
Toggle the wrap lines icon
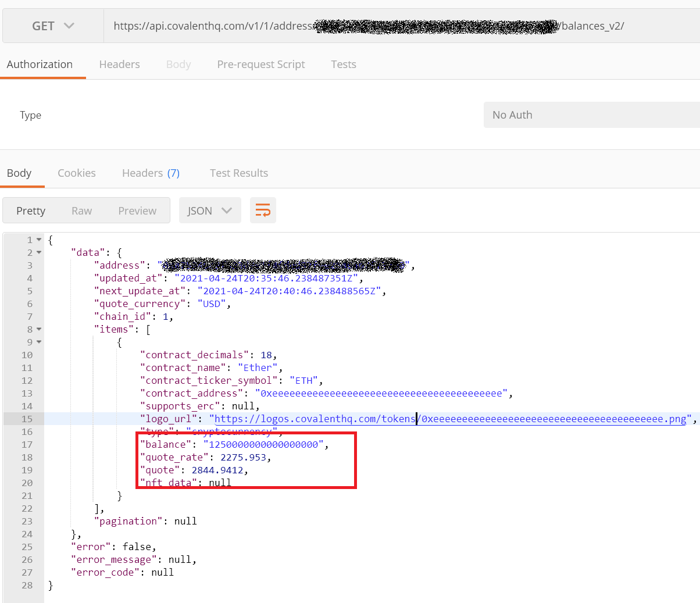click(x=263, y=210)
